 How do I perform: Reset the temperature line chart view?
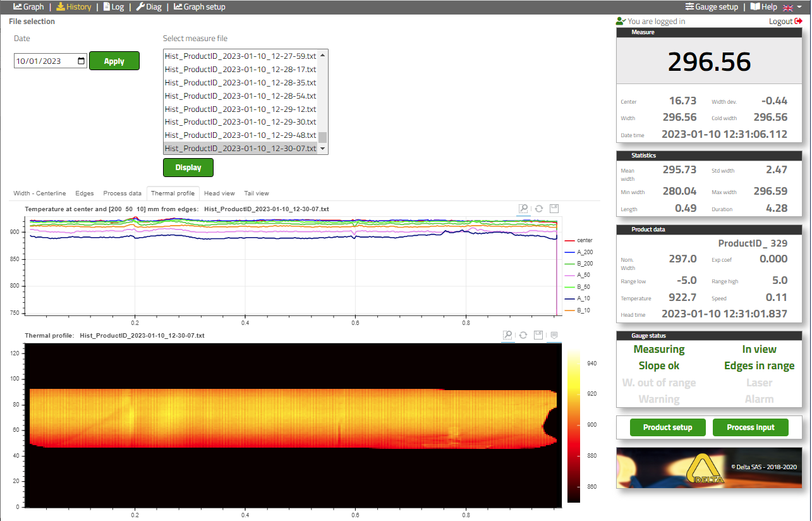pos(538,209)
